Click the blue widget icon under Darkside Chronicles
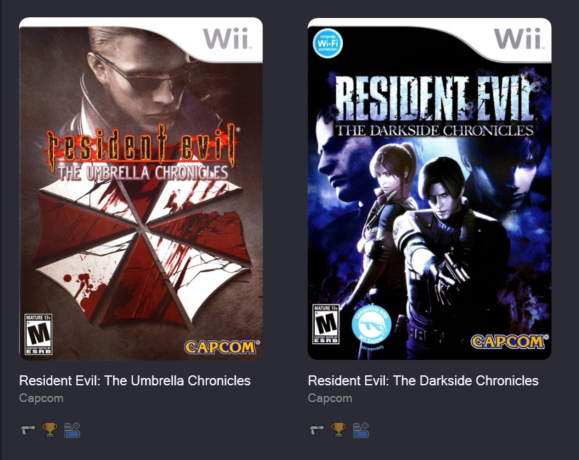 click(361, 430)
